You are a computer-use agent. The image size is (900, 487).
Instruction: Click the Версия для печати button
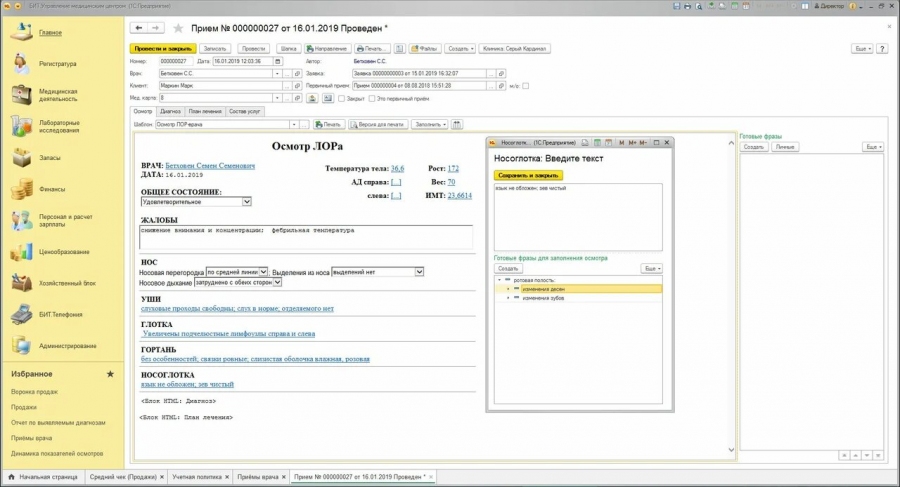click(x=378, y=124)
